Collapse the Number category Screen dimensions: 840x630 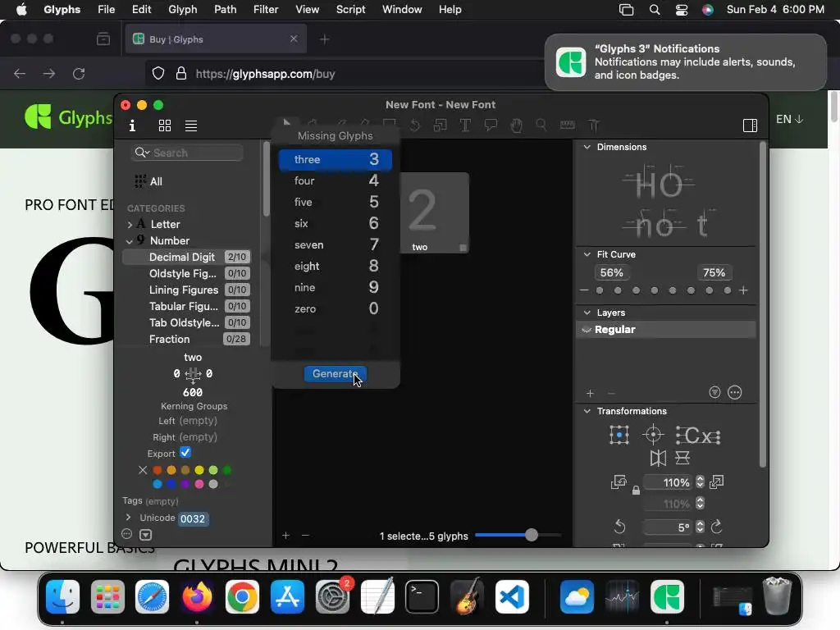tap(129, 241)
